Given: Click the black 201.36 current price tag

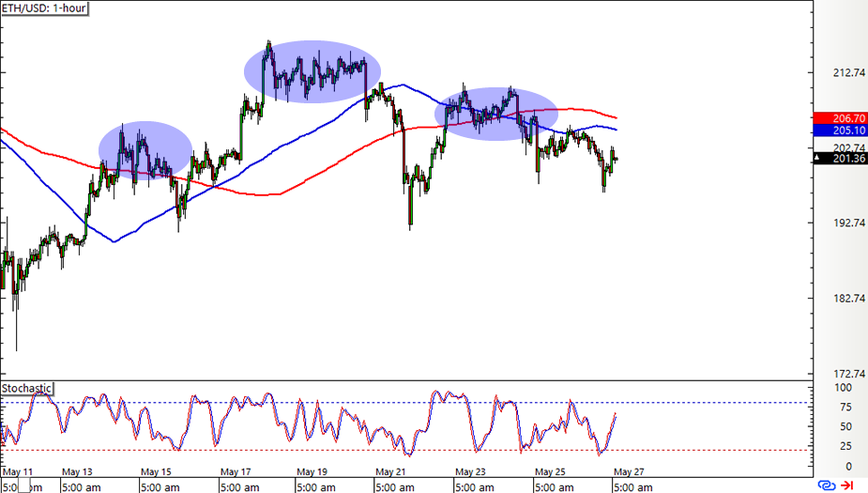Looking at the screenshot, I should (840, 159).
